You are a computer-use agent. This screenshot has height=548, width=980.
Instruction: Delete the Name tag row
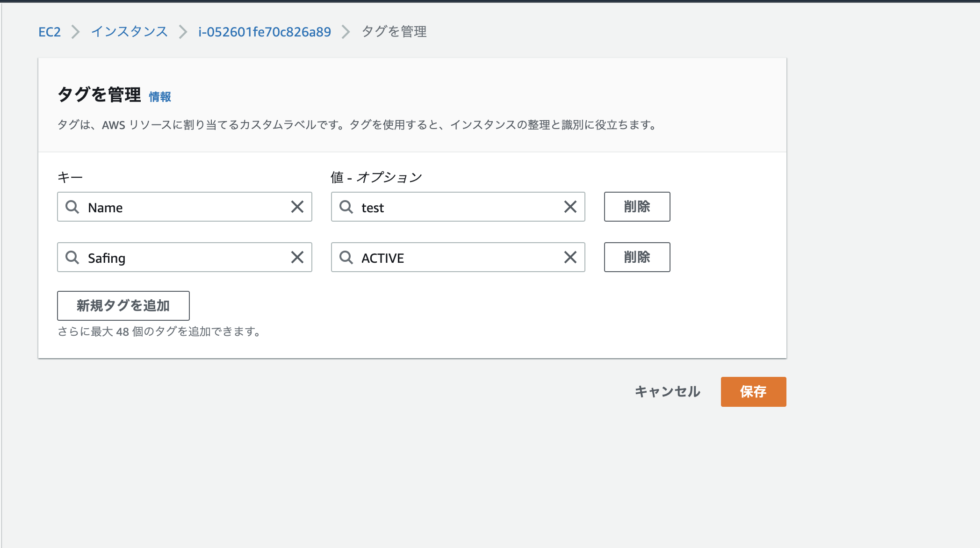tap(637, 207)
